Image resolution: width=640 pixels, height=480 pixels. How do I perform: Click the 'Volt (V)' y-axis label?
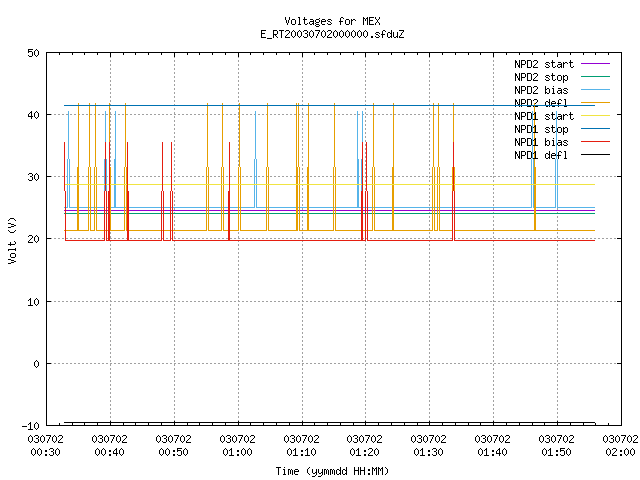click(x=12, y=240)
